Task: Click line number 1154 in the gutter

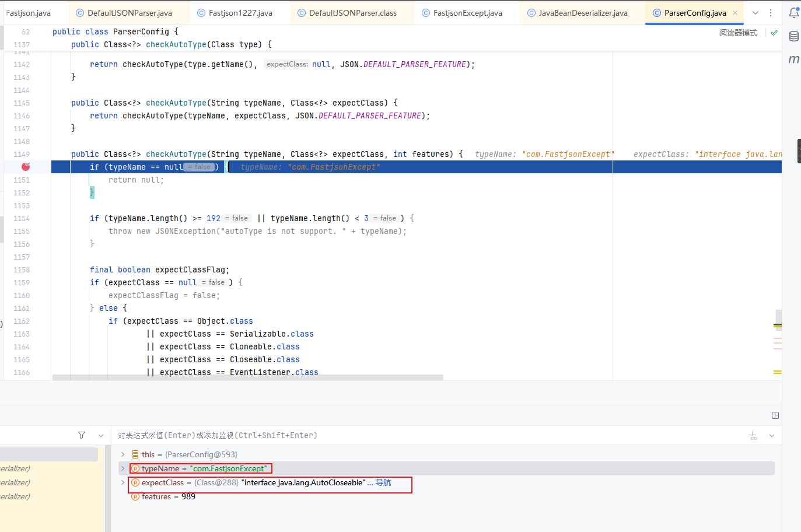Action: click(22, 219)
